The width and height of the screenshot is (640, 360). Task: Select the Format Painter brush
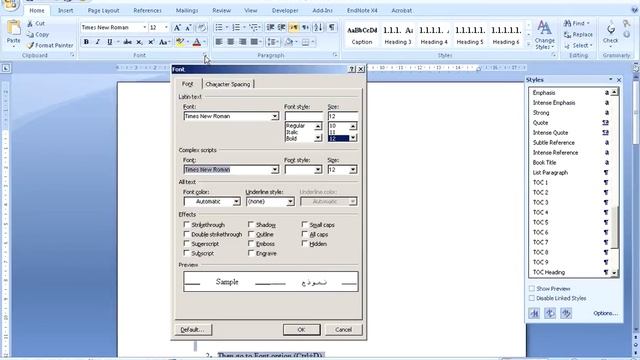[30, 45]
